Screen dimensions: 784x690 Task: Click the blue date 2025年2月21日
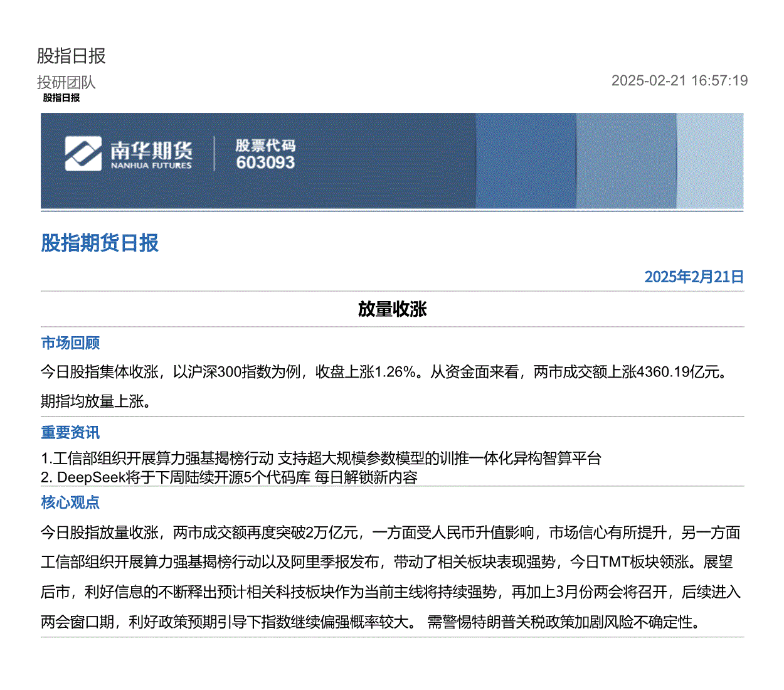point(694,277)
